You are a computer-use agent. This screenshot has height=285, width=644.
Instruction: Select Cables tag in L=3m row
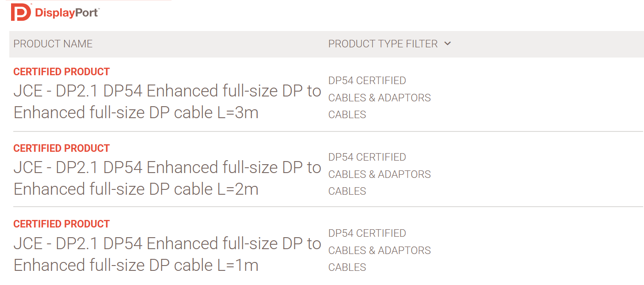click(347, 115)
